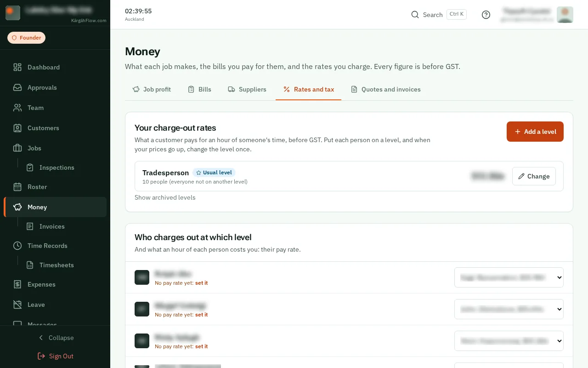The image size is (588, 368).
Task: Click the Approvals inbox icon
Action: pos(17,87)
